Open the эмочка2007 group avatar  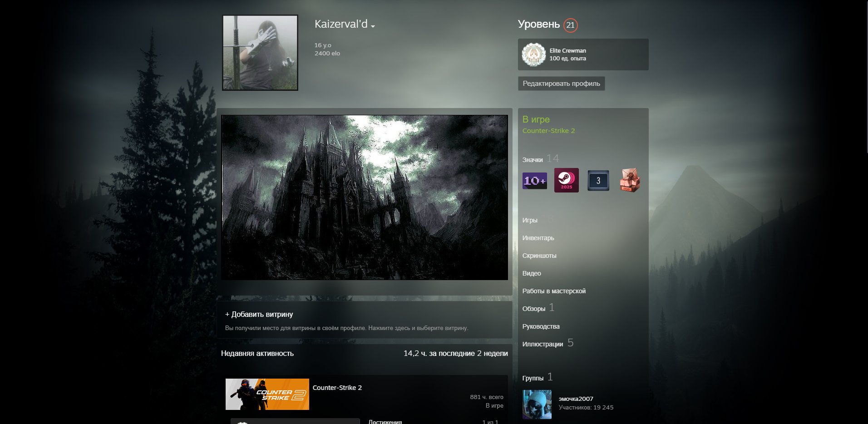point(537,404)
